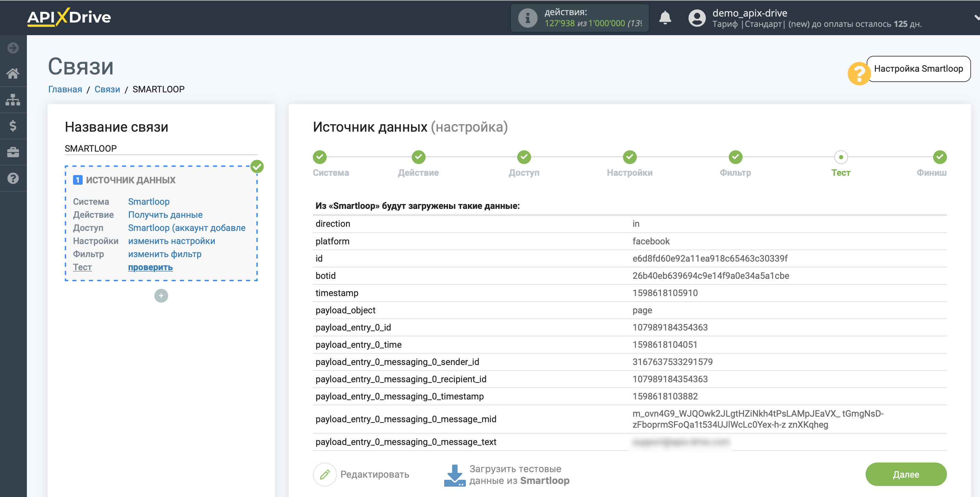Open the Home icon in sidebar

coord(13,73)
